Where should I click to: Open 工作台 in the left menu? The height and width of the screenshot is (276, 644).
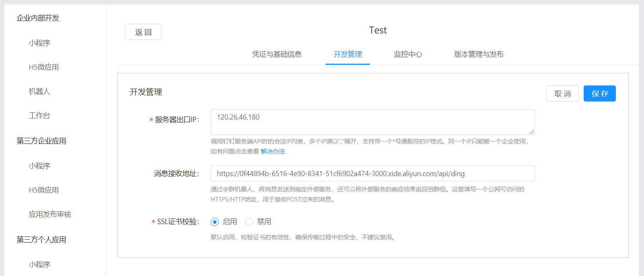tap(39, 116)
